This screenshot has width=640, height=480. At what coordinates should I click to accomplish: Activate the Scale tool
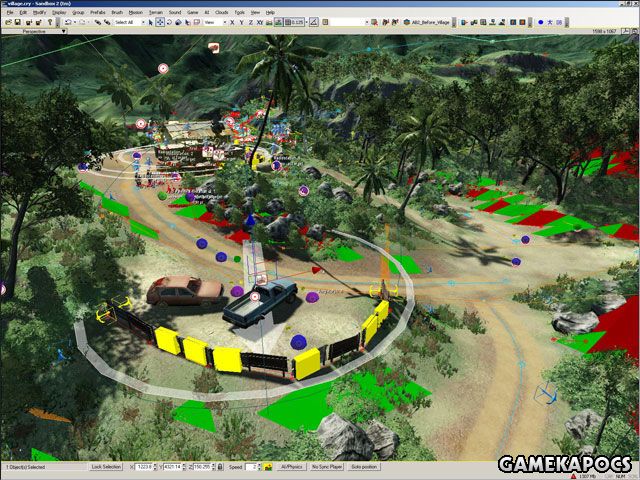tap(178, 22)
